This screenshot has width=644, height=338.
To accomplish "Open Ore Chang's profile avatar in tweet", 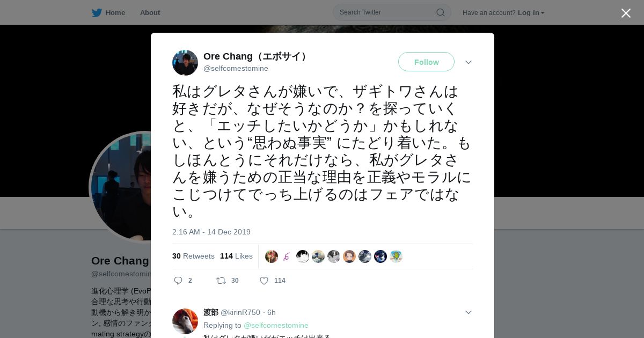I will tap(185, 63).
